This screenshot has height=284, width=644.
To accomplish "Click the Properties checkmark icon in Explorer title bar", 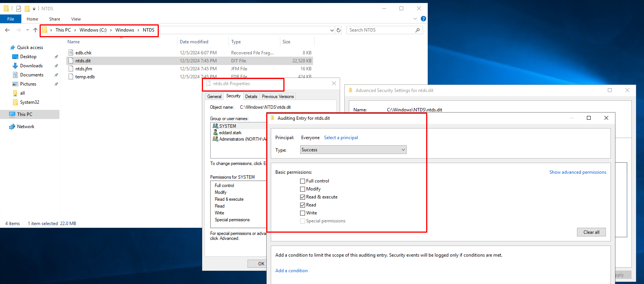I will coord(19,8).
